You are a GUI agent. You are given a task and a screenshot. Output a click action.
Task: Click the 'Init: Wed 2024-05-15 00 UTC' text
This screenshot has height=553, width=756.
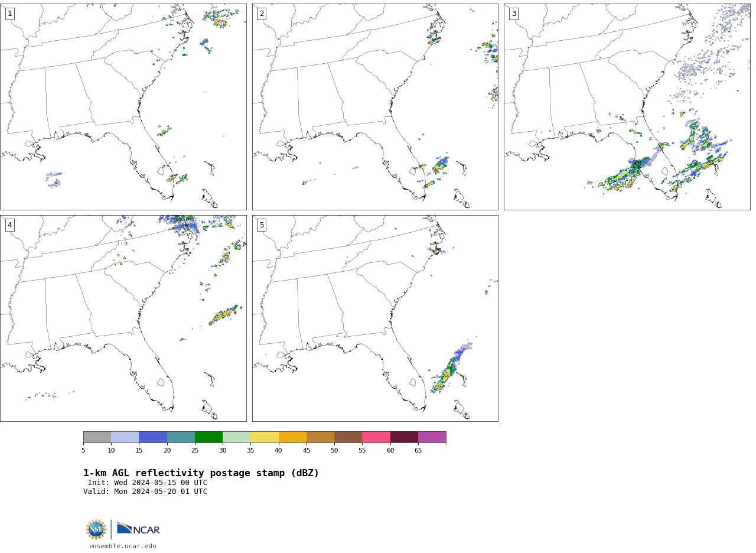pyautogui.click(x=148, y=483)
